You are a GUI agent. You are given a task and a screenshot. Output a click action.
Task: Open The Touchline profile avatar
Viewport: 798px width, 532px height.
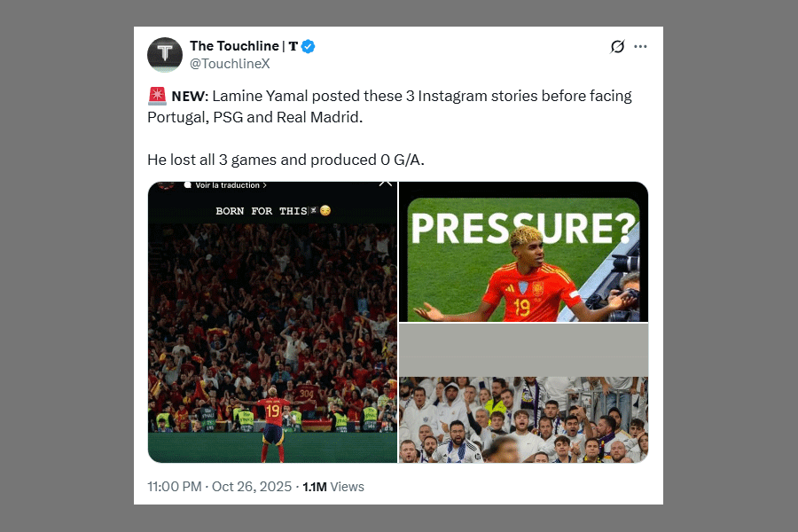[x=164, y=54]
